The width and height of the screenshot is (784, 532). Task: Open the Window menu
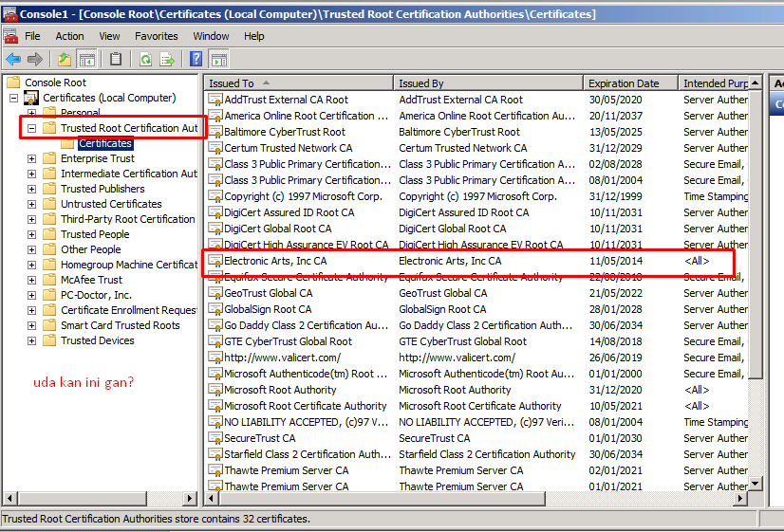coord(211,36)
